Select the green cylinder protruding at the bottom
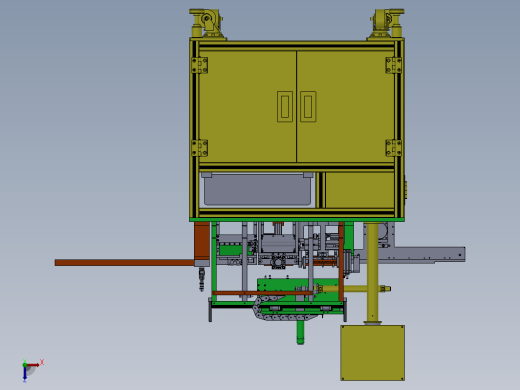The width and height of the screenshot is (520, 390). tap(300, 333)
